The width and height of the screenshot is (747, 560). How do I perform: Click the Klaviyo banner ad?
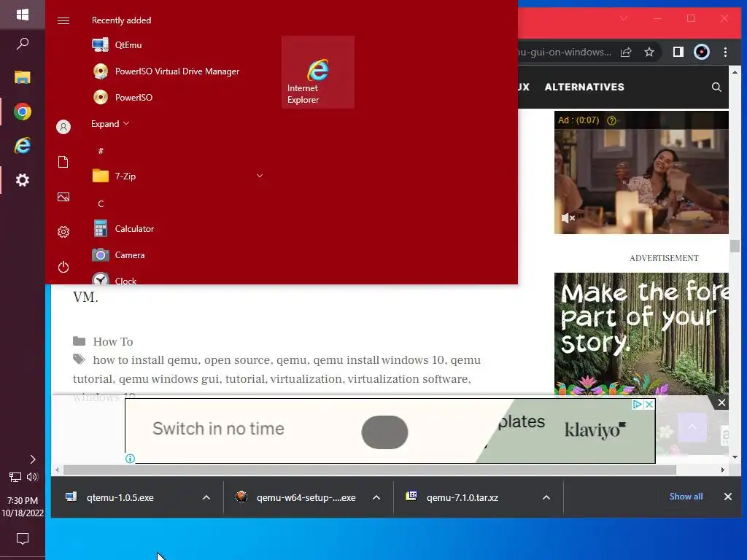pos(390,430)
